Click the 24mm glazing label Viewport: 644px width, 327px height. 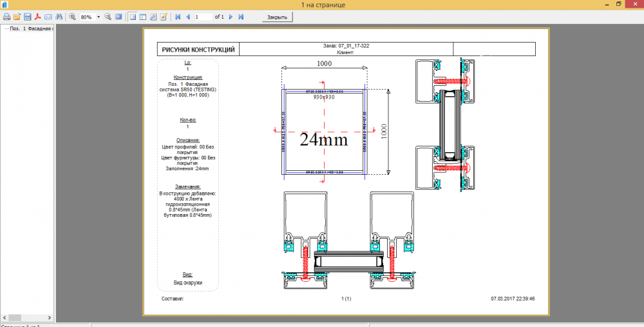click(x=324, y=140)
